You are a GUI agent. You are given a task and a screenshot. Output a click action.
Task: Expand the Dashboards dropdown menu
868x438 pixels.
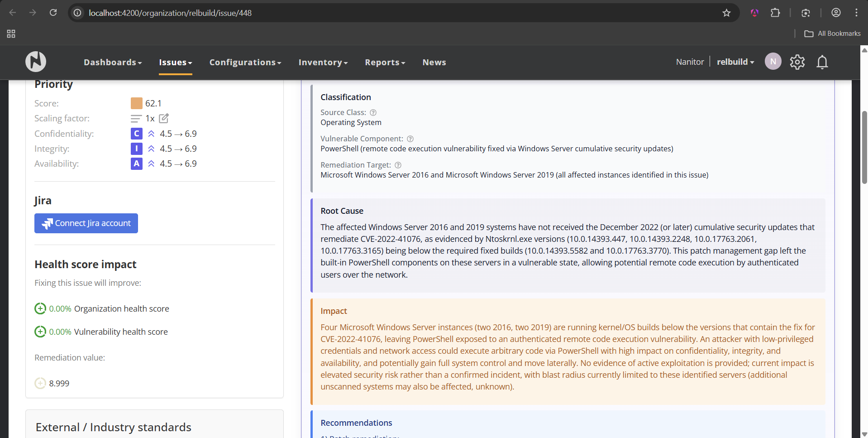pyautogui.click(x=113, y=62)
